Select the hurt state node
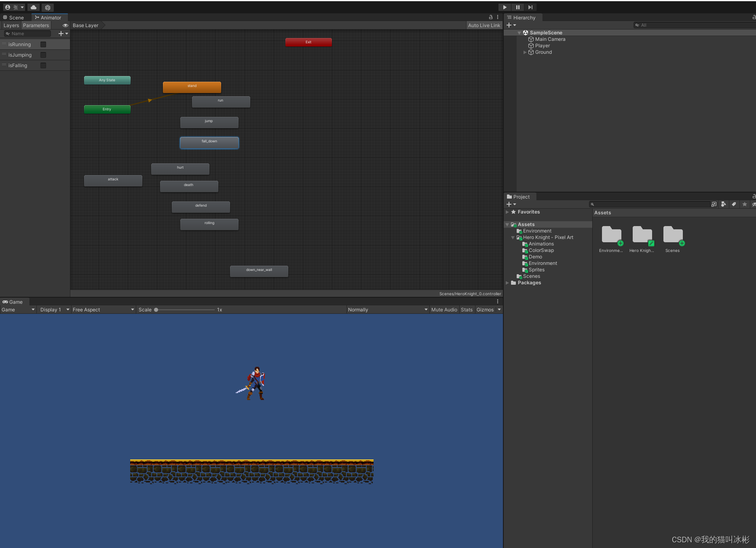756x548 pixels. point(180,169)
